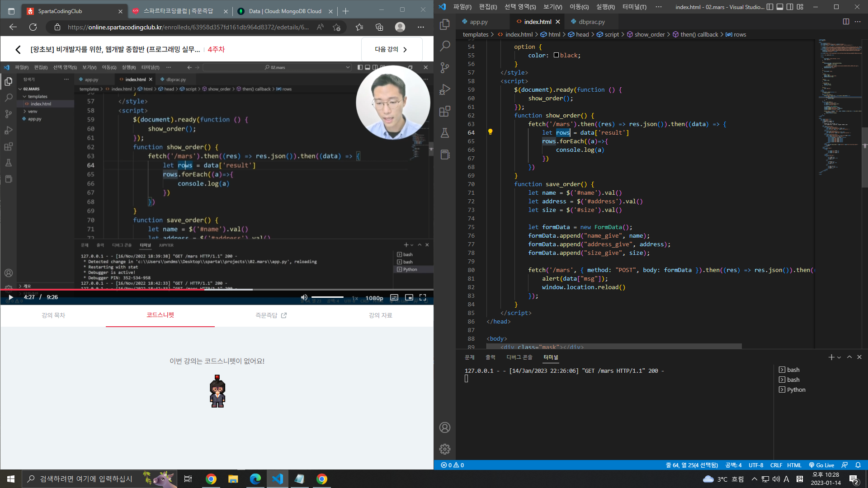Maximize the VS Code terminal panel size
The image size is (868, 488).
[849, 357]
